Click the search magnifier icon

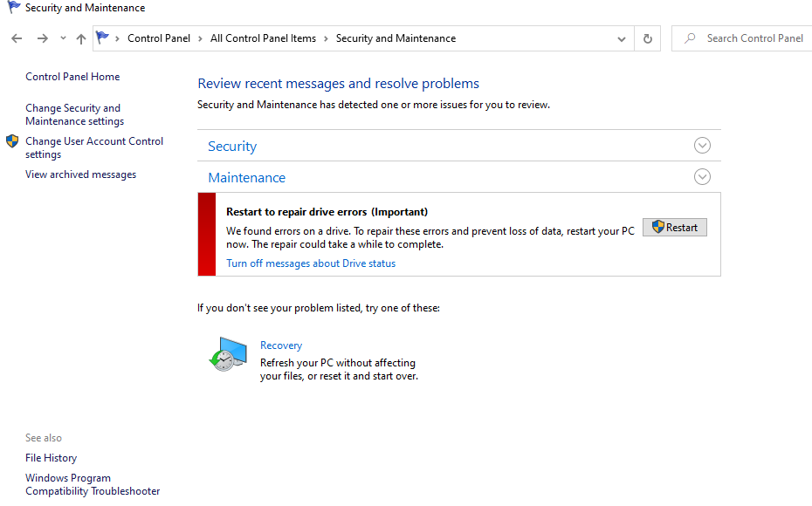click(690, 38)
